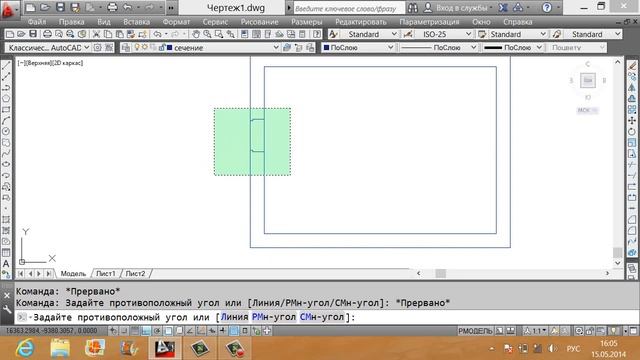The image size is (640, 360).
Task: Select the Erase tool in Modify toolbar
Action: (632, 65)
